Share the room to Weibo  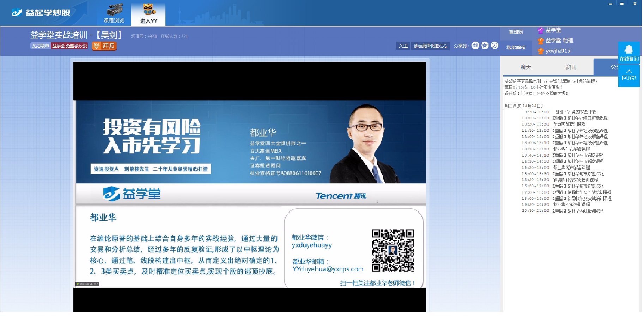475,45
